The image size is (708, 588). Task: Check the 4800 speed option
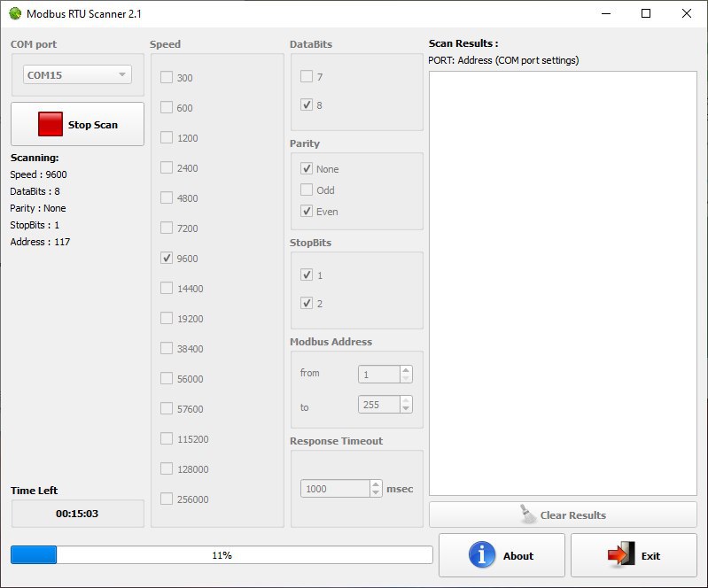tap(167, 197)
